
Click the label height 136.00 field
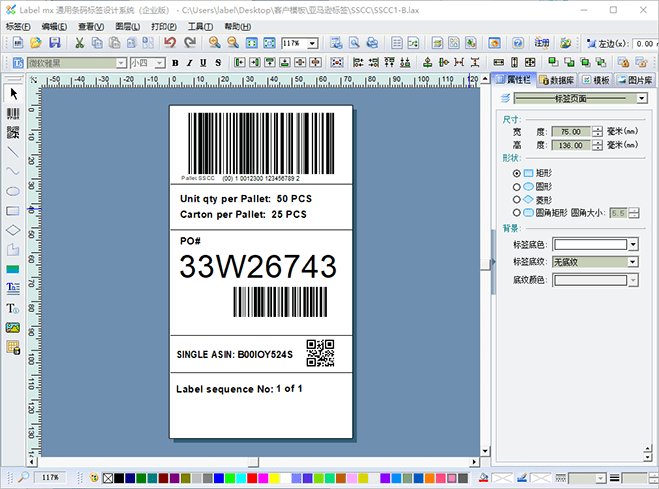571,145
